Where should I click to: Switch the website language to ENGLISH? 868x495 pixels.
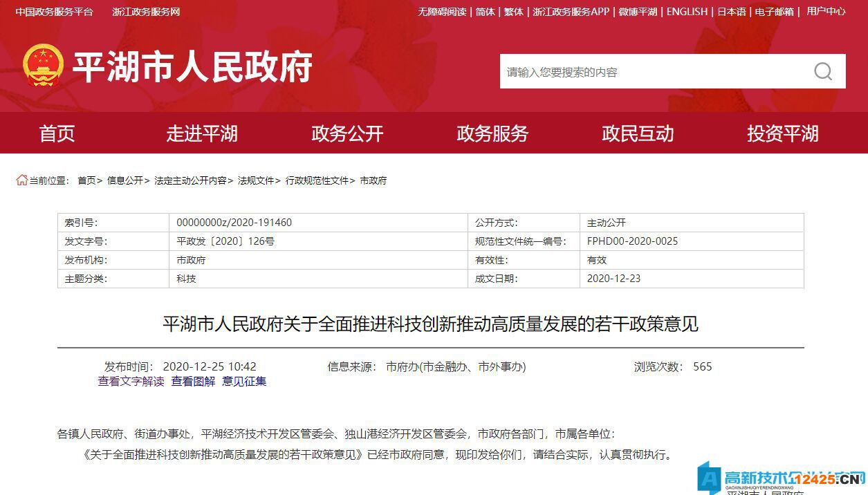[686, 12]
